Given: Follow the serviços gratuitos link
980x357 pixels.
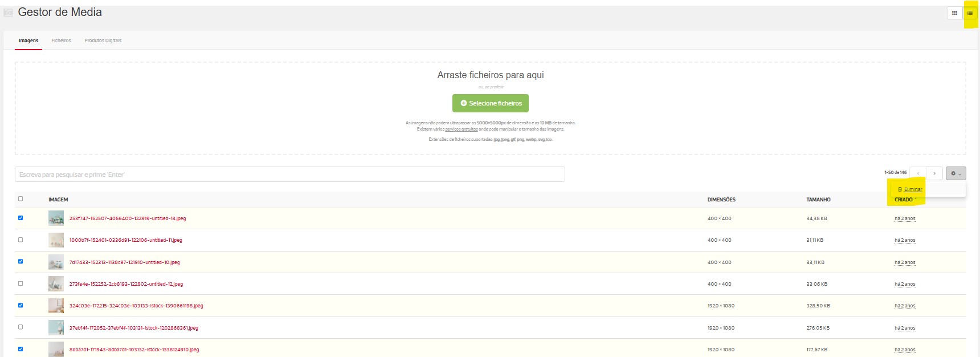Looking at the screenshot, I should click(462, 129).
